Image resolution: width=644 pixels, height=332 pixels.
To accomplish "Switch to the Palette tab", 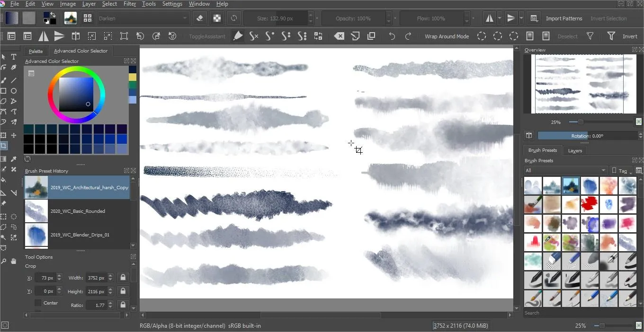I will pyautogui.click(x=36, y=51).
